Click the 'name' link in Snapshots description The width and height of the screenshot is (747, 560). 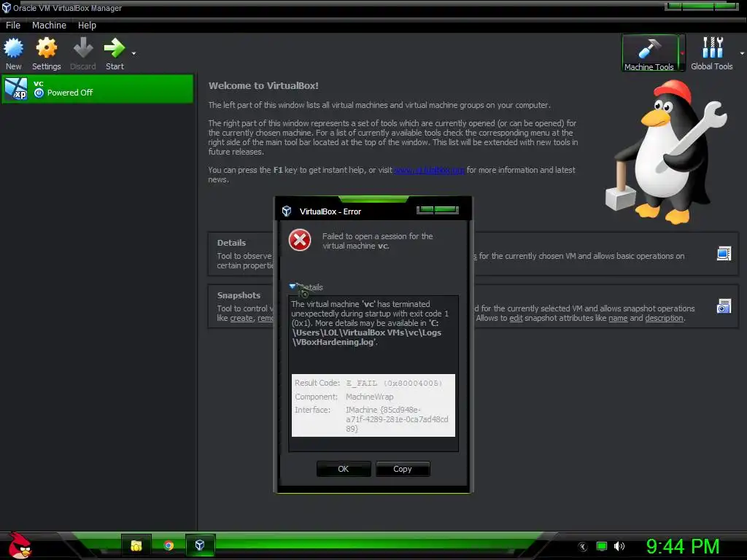tap(618, 318)
